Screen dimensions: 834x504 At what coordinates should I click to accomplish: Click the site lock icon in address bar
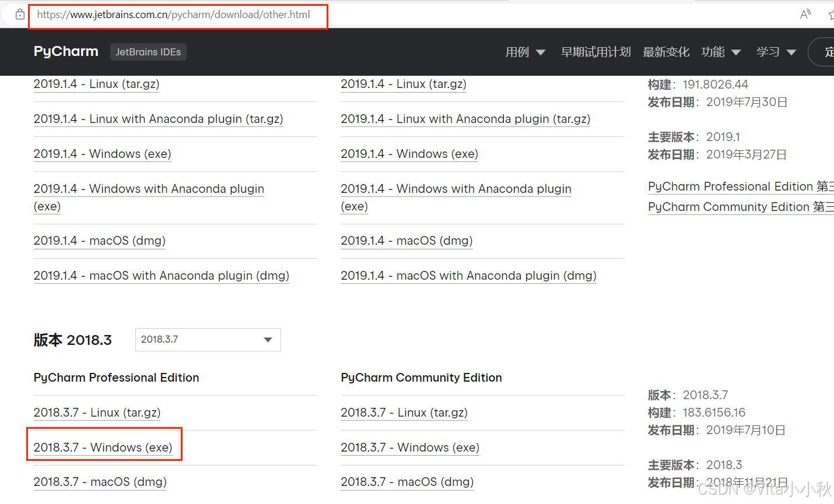(20, 15)
